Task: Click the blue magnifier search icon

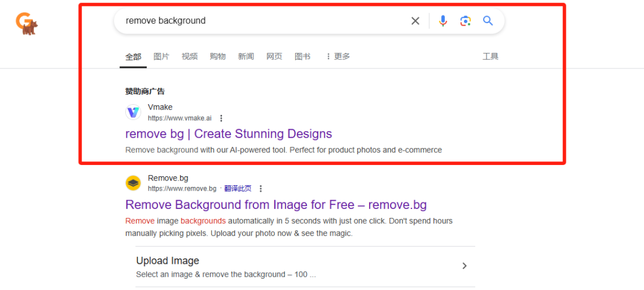Action: click(488, 20)
